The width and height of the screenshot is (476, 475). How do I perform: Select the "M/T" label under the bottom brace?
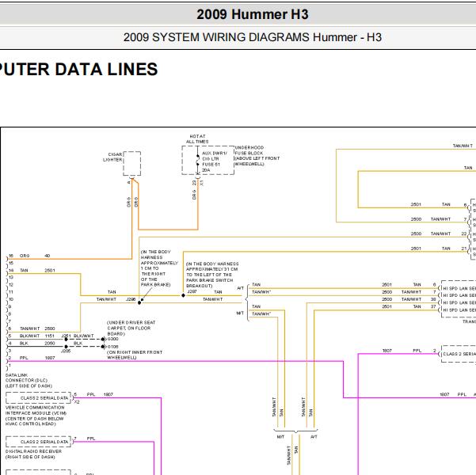click(280, 437)
